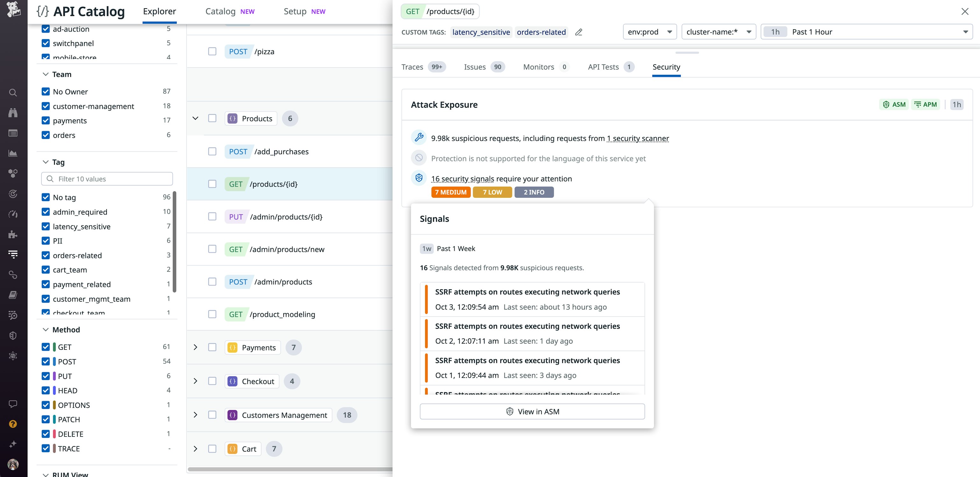Open the search icon in left sidebar
This screenshot has width=980, height=477.
click(13, 92)
